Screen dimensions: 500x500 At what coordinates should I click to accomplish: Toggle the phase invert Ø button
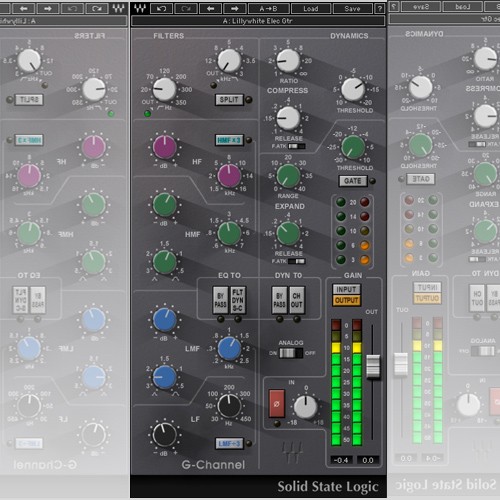click(x=277, y=404)
